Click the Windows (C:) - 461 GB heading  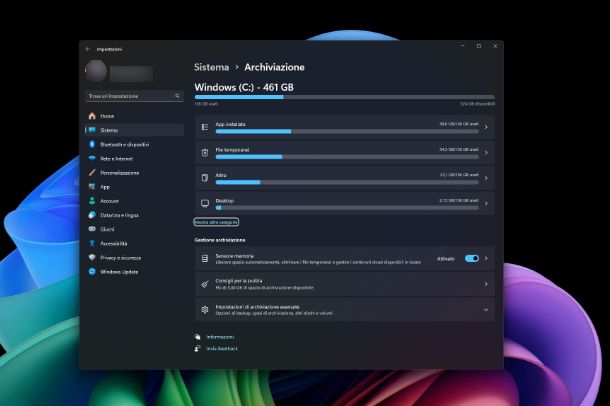pyautogui.click(x=244, y=87)
